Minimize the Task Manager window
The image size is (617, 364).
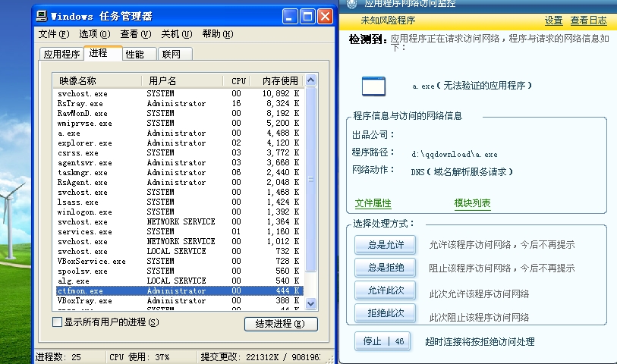pyautogui.click(x=290, y=17)
